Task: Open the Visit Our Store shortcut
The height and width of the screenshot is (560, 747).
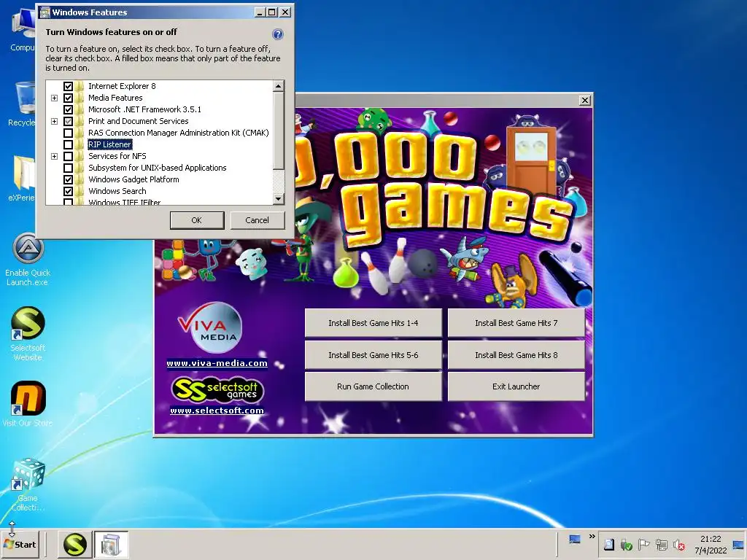Action: point(28,404)
